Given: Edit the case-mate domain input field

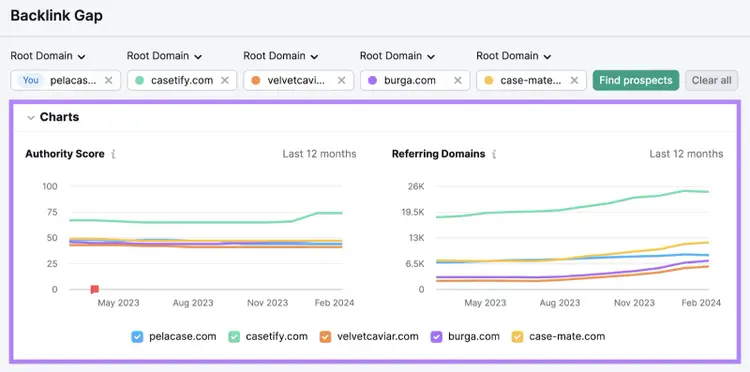Looking at the screenshot, I should 531,80.
